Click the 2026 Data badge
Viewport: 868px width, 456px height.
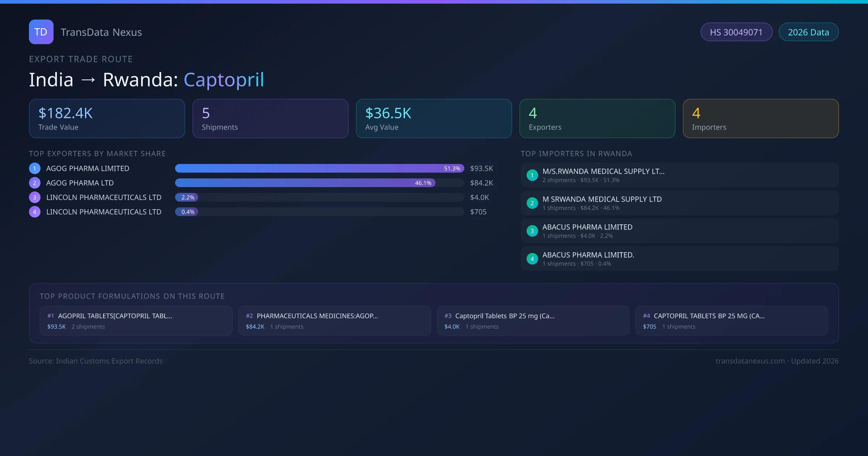[x=808, y=32]
